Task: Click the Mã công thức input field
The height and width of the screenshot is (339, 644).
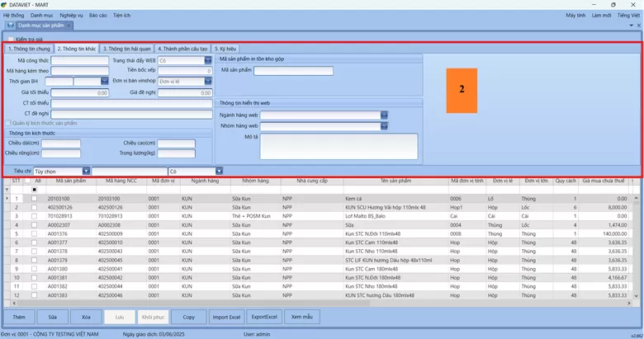Action: pos(80,60)
